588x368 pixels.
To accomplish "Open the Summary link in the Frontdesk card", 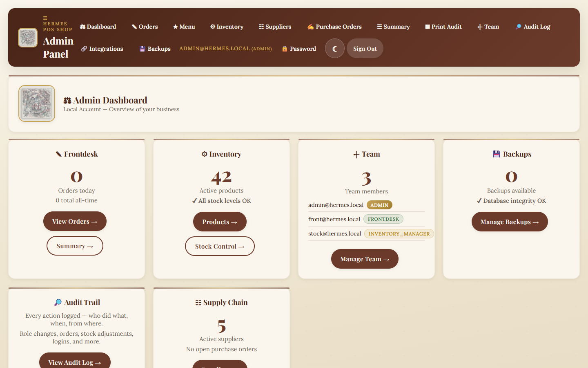I will coord(75,246).
